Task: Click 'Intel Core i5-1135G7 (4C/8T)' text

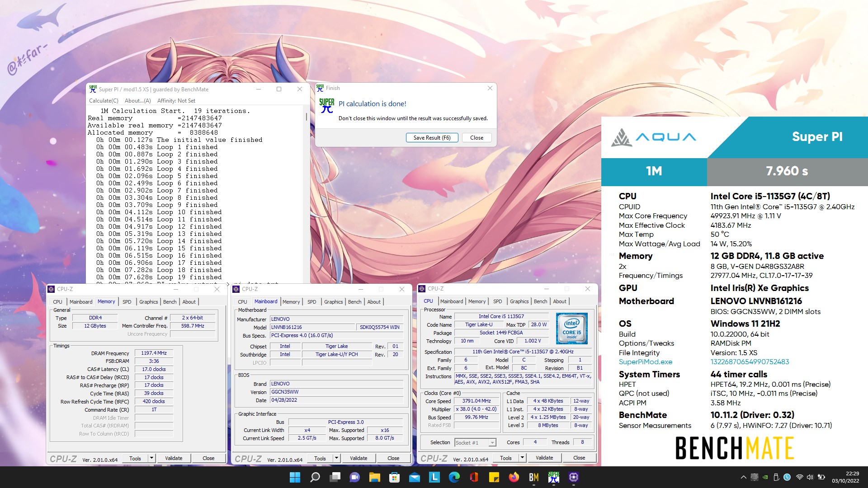Action: click(x=770, y=196)
